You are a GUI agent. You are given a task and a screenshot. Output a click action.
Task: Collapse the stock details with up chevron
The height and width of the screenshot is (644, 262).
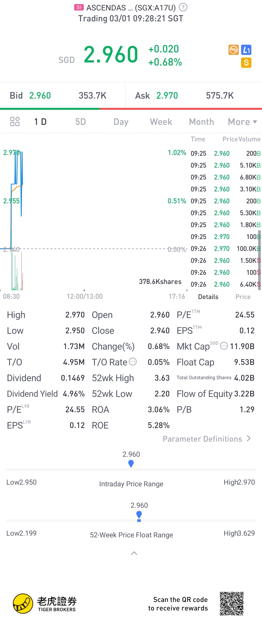click(134, 553)
